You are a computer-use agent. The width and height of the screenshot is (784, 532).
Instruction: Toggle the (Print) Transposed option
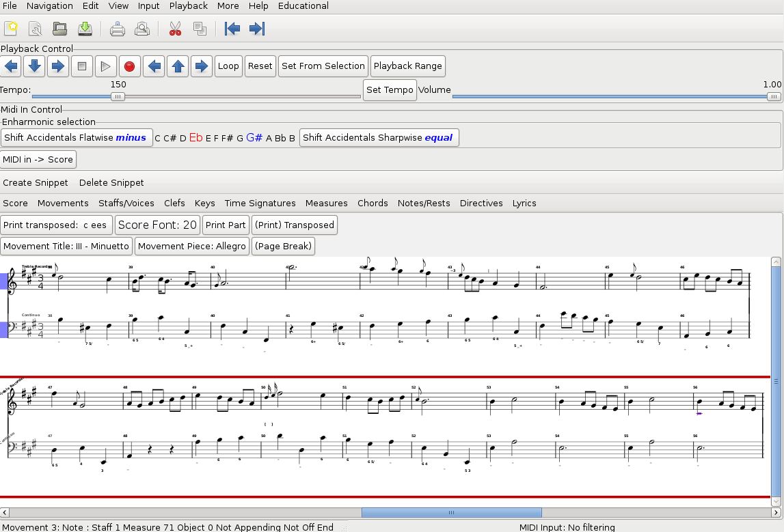(x=294, y=225)
